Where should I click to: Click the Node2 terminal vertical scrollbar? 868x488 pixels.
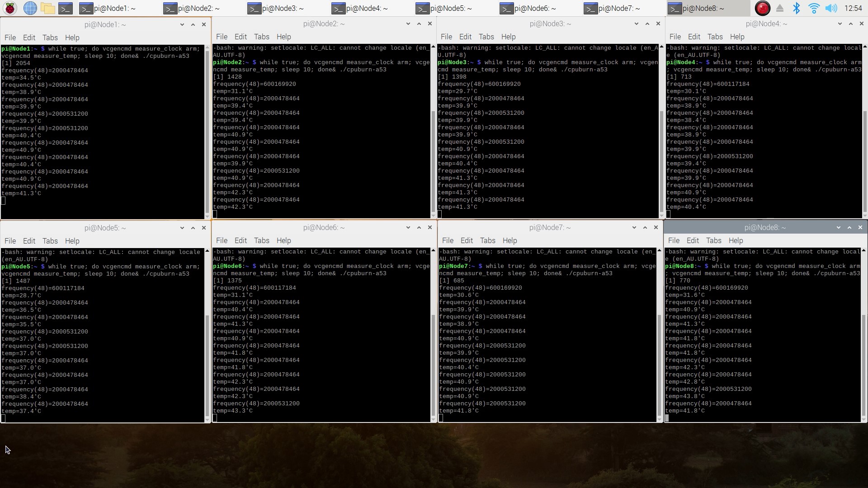(433, 158)
